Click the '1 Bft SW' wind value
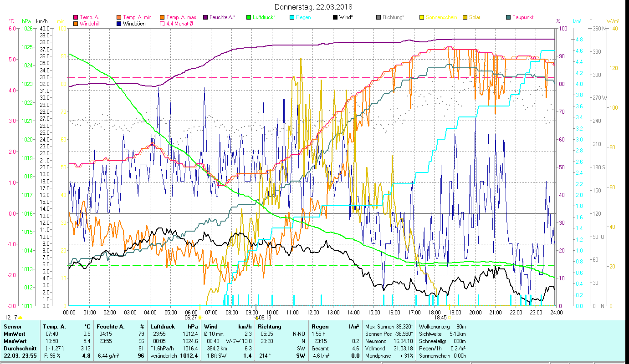The image size is (629, 364). tap(216, 356)
